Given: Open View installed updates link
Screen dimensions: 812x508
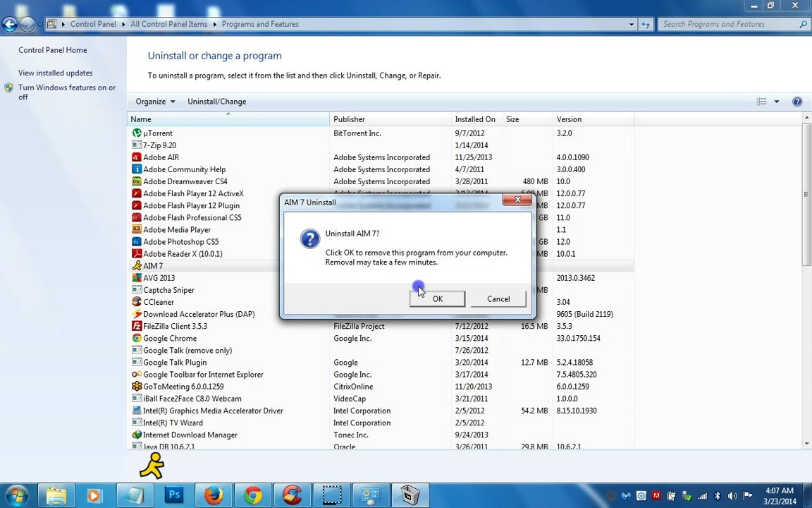Looking at the screenshot, I should click(x=55, y=73).
